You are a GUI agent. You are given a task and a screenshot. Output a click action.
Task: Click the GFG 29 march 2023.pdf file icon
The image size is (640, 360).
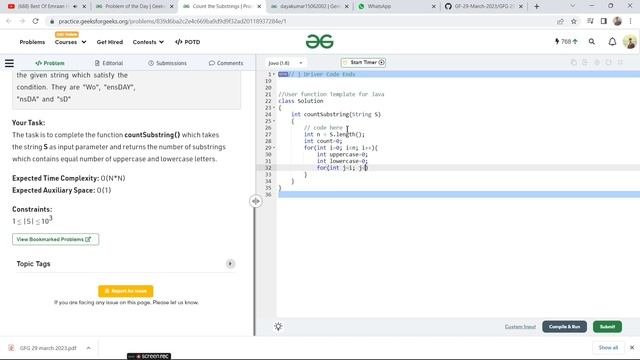click(11, 348)
